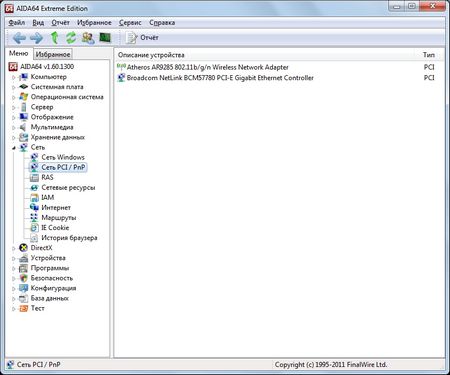Viewport: 450px width, 375px height.
Task: Go forward with the blue right arrow
Action: (x=36, y=38)
